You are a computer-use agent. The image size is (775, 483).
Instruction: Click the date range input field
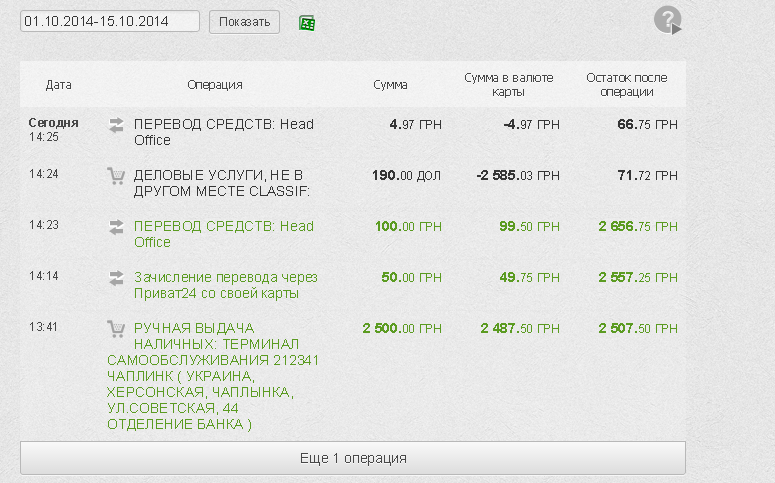110,22
